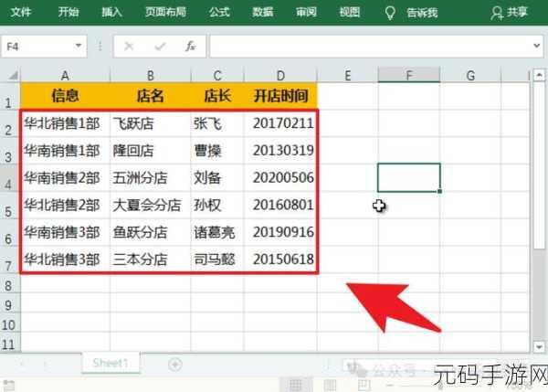Click the cancel X formula icon
The height and width of the screenshot is (392, 548).
coord(129,47)
